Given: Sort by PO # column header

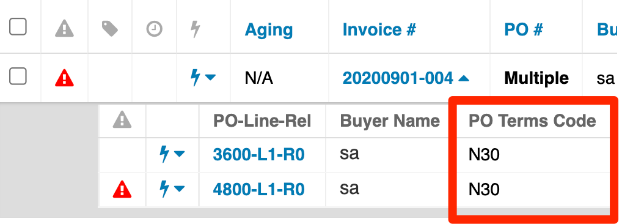Looking at the screenshot, I should [524, 29].
